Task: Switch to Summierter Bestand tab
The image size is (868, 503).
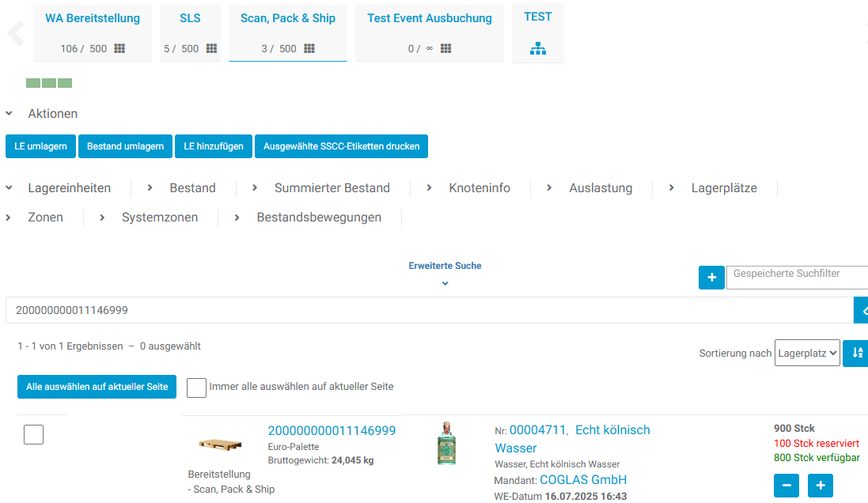Action: [332, 188]
